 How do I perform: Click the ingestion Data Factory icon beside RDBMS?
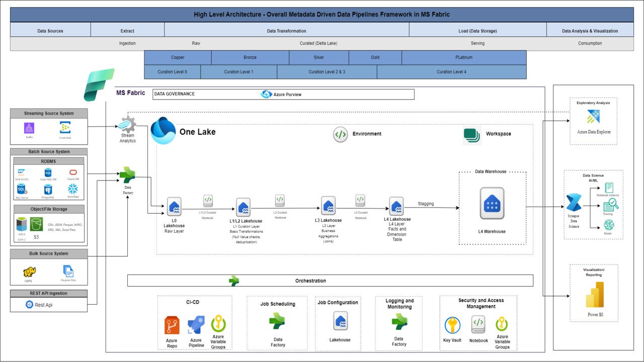tap(127, 174)
